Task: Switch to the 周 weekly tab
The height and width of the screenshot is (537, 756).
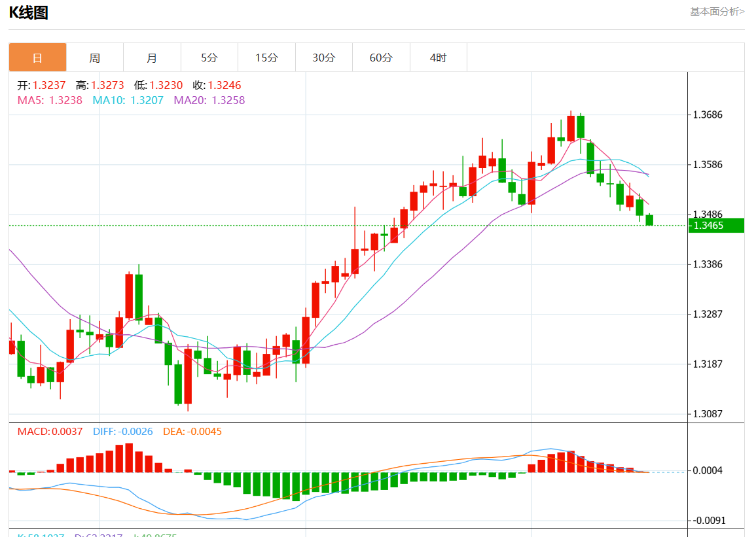Action: (95, 58)
